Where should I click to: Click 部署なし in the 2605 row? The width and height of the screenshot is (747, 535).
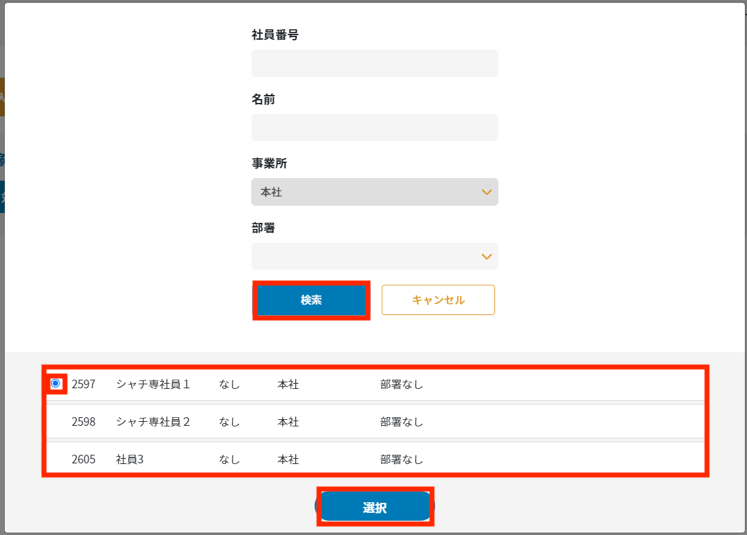pyautogui.click(x=402, y=459)
